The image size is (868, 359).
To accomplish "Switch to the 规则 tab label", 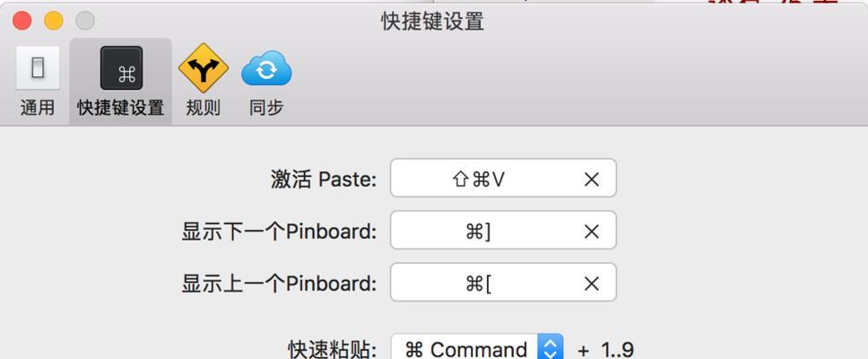I will tap(204, 108).
